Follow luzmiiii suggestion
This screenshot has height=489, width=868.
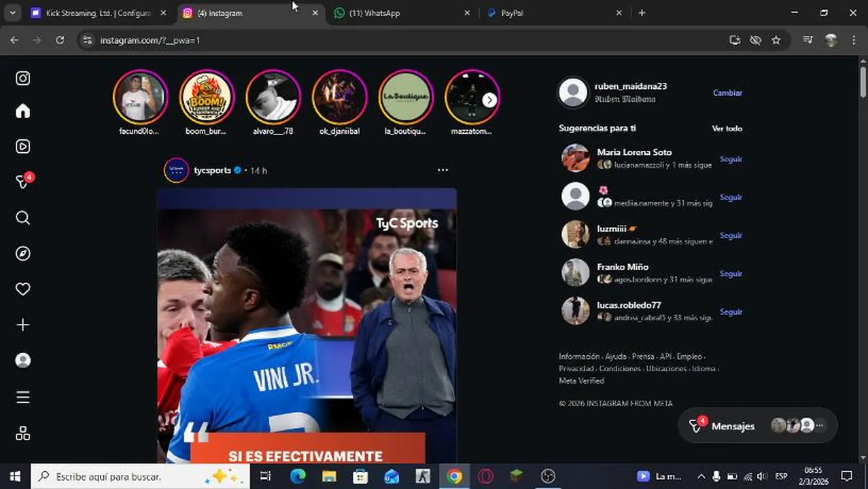click(731, 236)
